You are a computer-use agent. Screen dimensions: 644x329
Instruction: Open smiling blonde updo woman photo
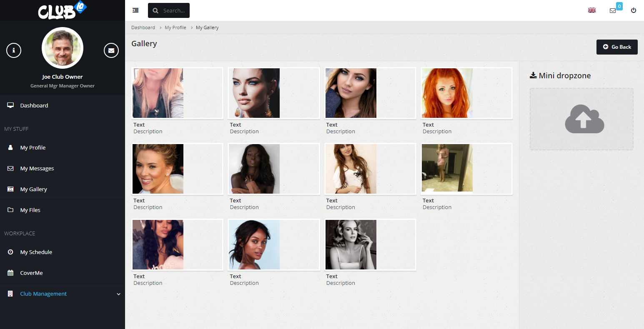(158, 169)
